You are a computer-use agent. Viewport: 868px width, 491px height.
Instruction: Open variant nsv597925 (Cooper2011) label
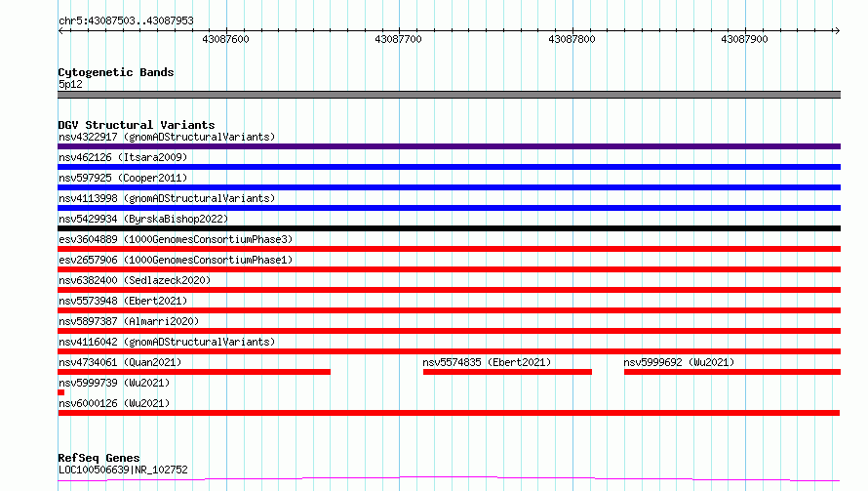[x=123, y=178]
